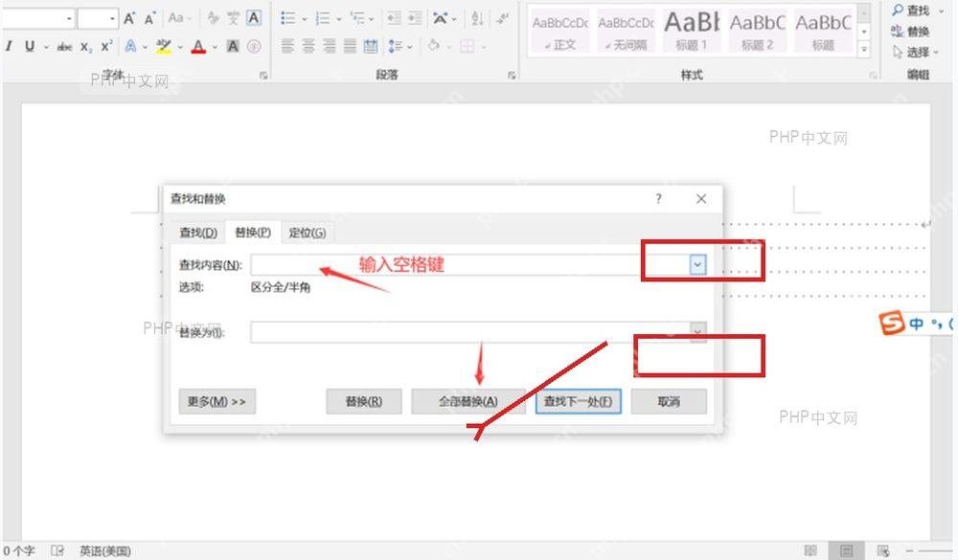The width and height of the screenshot is (958, 560).
Task: Apply the 无间隔 style
Action: point(626,32)
